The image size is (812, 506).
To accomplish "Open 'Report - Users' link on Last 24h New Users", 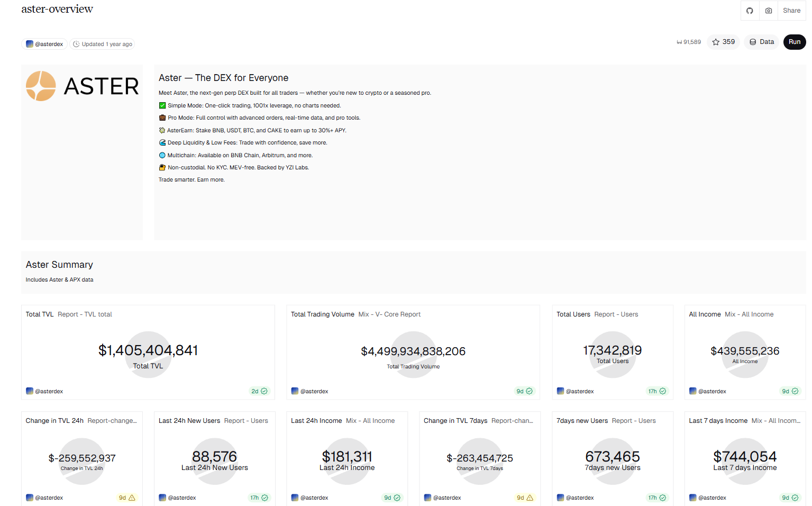I will tap(246, 421).
